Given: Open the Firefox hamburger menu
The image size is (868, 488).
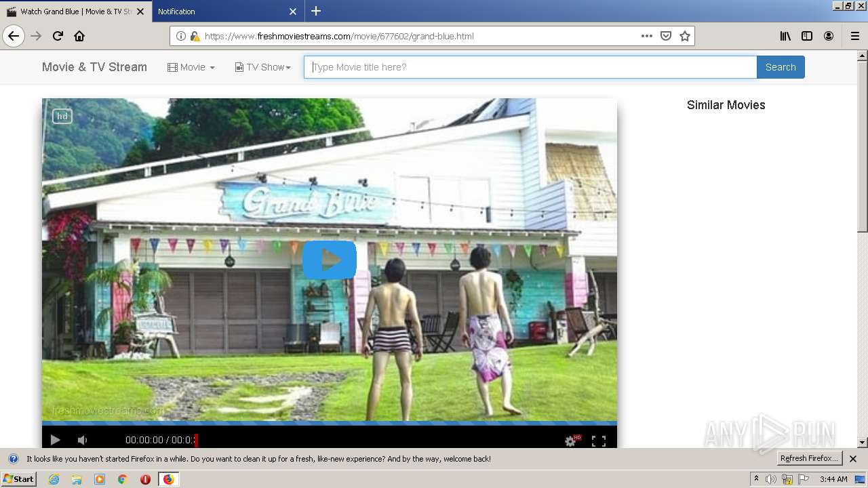Looking at the screenshot, I should click(854, 36).
